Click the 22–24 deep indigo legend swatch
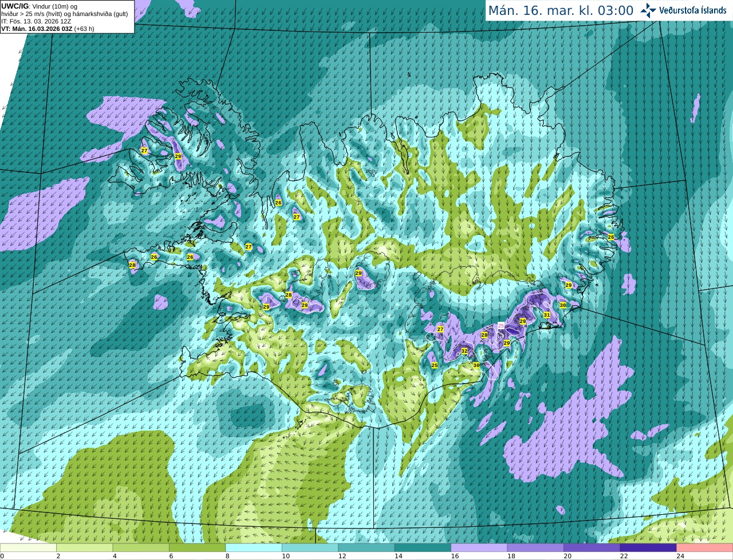 [x=649, y=547]
